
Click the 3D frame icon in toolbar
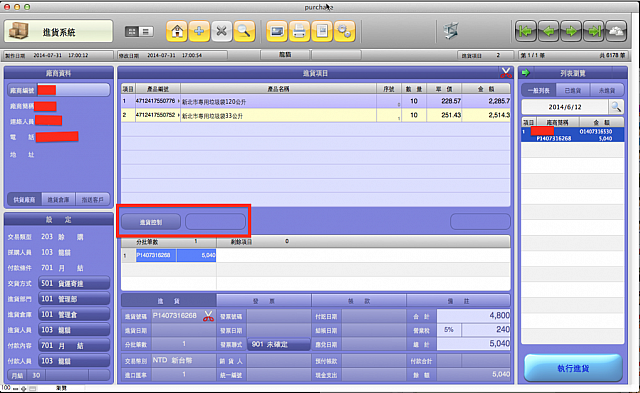coord(451,31)
